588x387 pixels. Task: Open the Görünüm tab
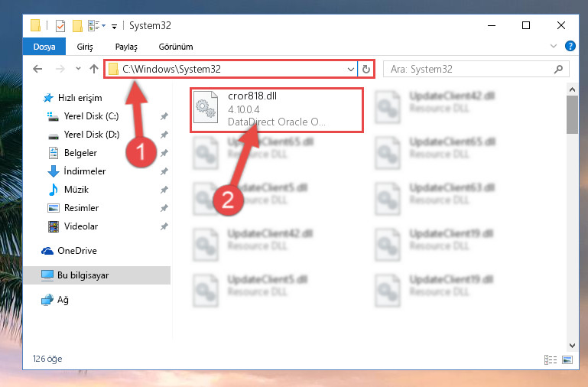pos(176,47)
